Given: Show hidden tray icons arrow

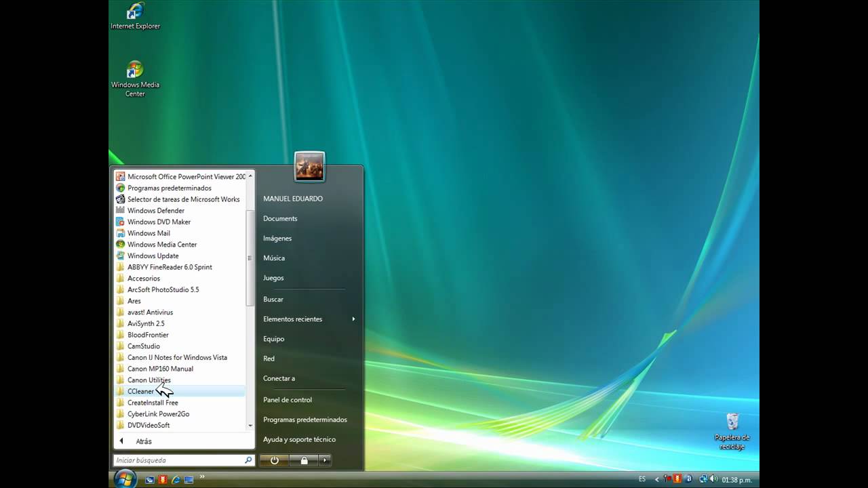Looking at the screenshot, I should (x=656, y=480).
